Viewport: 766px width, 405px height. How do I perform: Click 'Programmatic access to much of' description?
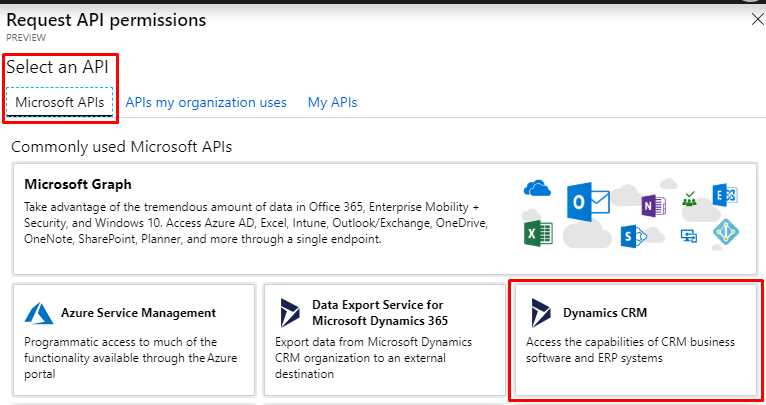tap(130, 358)
